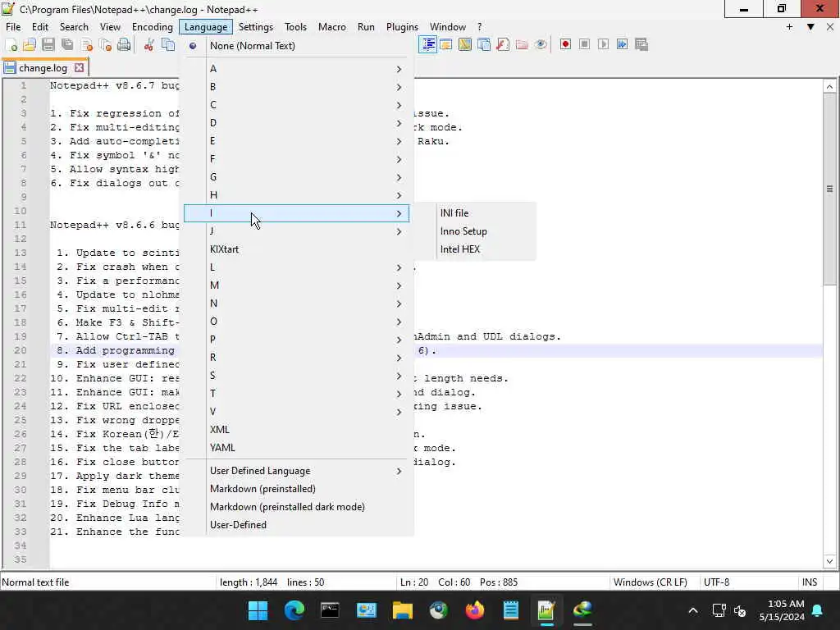The height and width of the screenshot is (630, 840).
Task: Toggle the Show Indent Guide toolbar icon
Action: (427, 44)
